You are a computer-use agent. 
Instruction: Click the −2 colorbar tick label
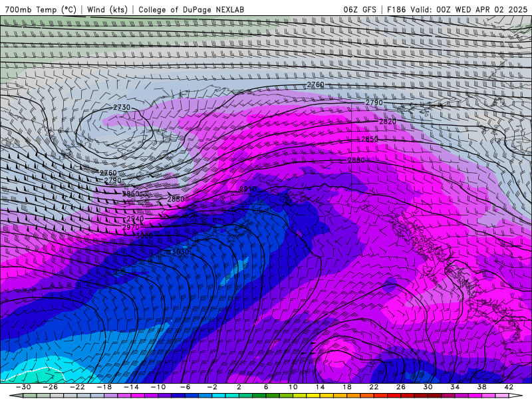pos(212,387)
